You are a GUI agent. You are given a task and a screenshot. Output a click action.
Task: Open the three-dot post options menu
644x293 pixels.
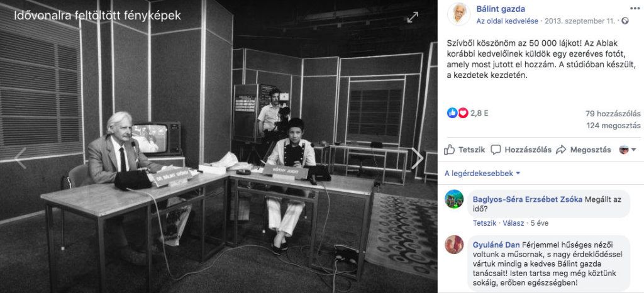tap(635, 8)
